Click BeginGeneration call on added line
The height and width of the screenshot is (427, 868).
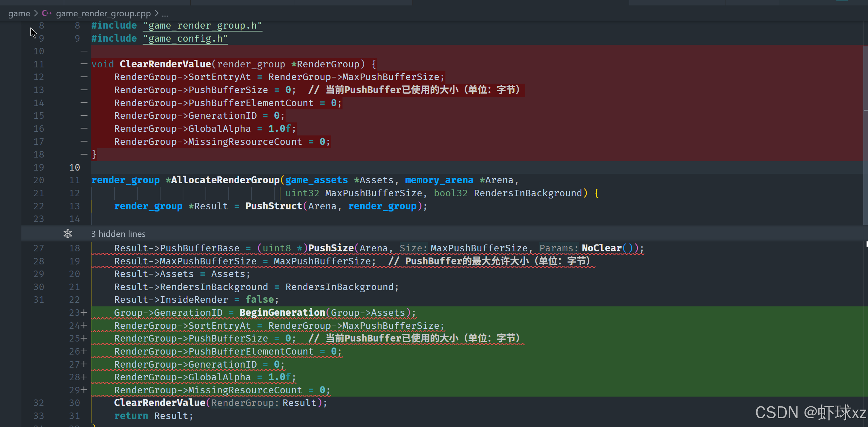tap(282, 313)
